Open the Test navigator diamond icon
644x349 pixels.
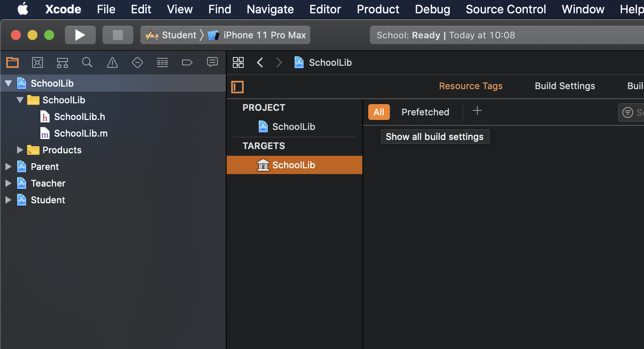tap(137, 62)
